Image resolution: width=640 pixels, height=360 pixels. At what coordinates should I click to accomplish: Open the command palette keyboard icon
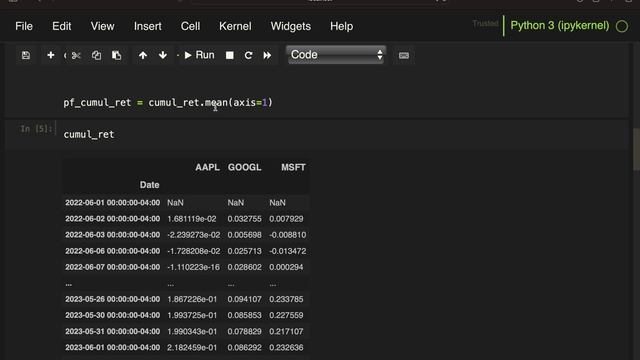tap(404, 56)
